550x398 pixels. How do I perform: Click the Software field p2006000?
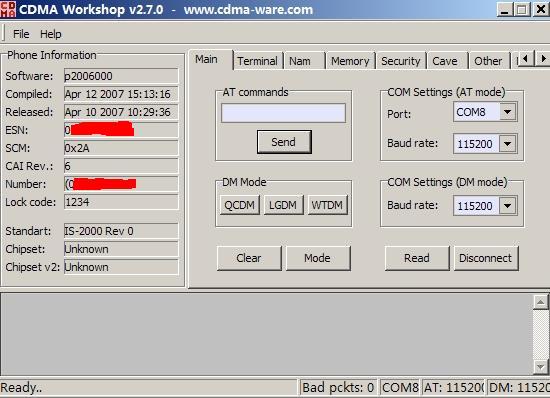tap(121, 76)
